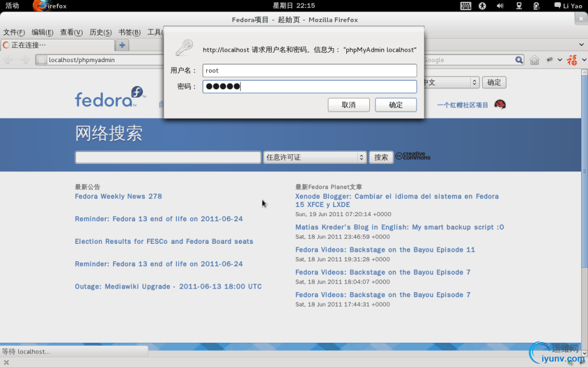Open Fedora Weekly News 278 link

click(x=118, y=197)
